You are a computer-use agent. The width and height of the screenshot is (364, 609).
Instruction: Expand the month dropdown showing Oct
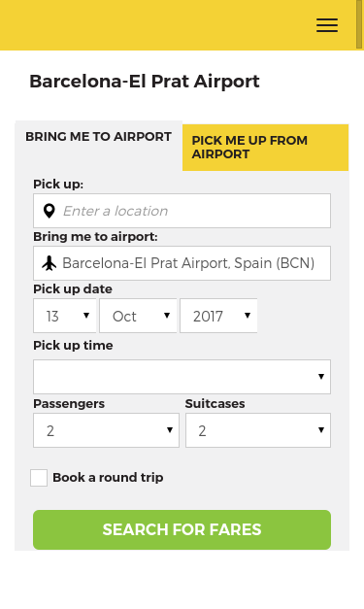(x=138, y=316)
